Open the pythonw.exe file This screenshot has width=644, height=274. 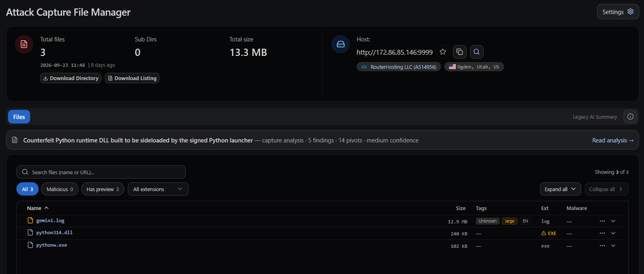52,245
